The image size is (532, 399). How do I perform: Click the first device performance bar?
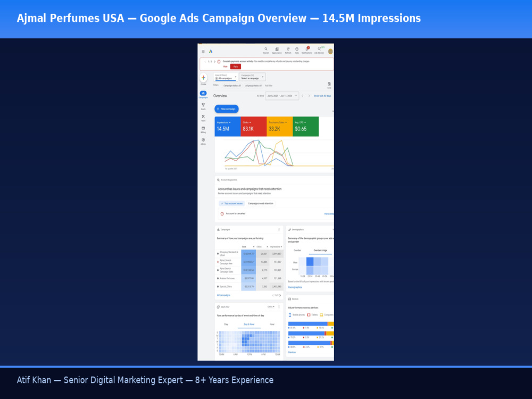[311, 324]
